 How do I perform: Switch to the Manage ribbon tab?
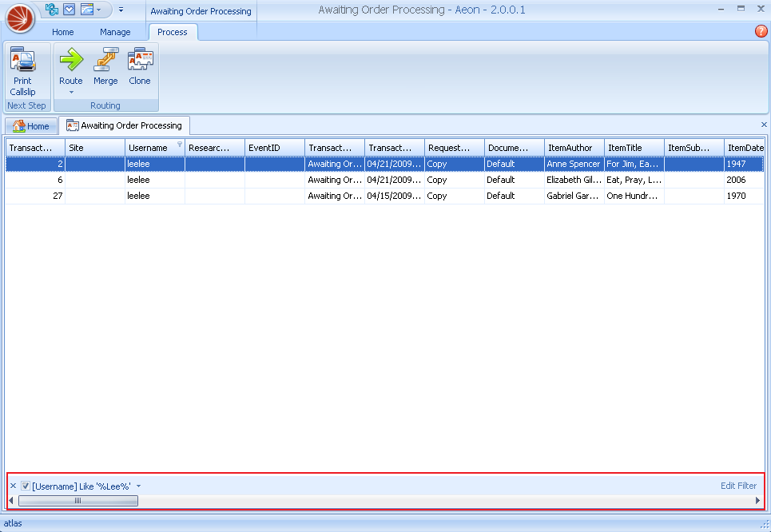(115, 32)
